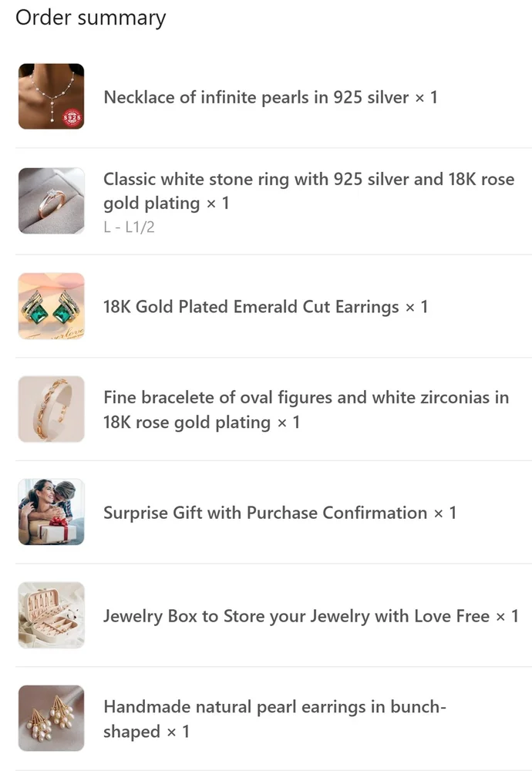Click the pearl necklace product thumbnail
Screen dimensions: 532x771
[51, 96]
